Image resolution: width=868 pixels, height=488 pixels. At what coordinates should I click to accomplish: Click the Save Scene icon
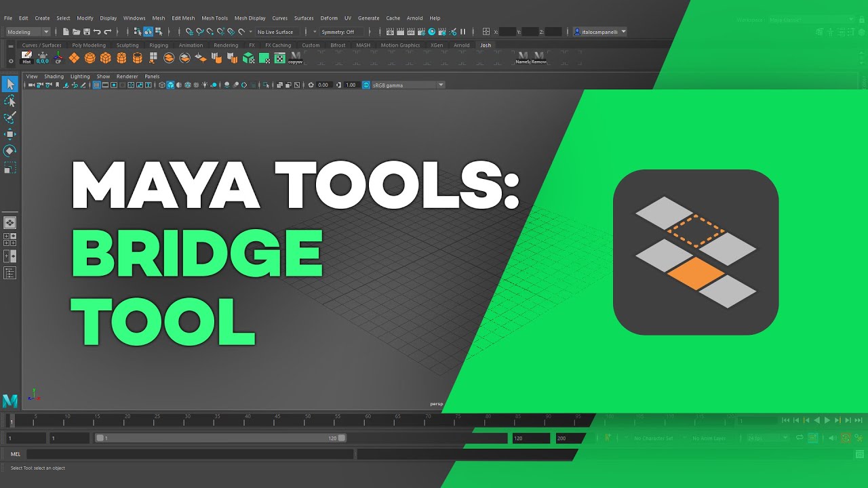(87, 31)
